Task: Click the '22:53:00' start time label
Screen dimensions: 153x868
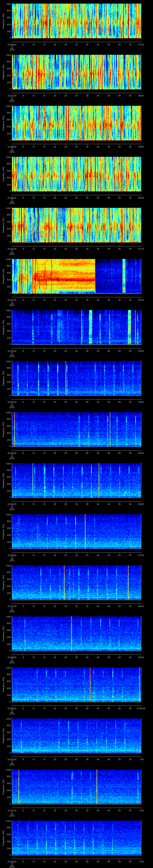Action: pyautogui.click(x=12, y=402)
